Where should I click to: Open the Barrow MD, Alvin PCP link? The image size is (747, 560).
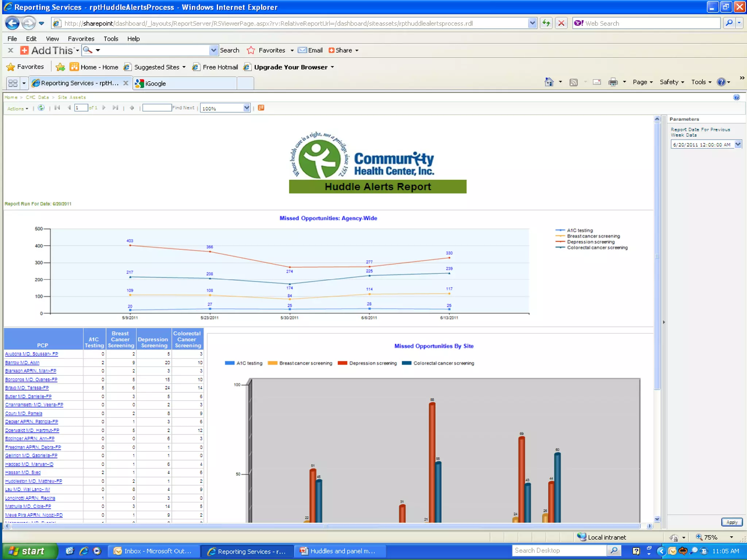tap(22, 362)
